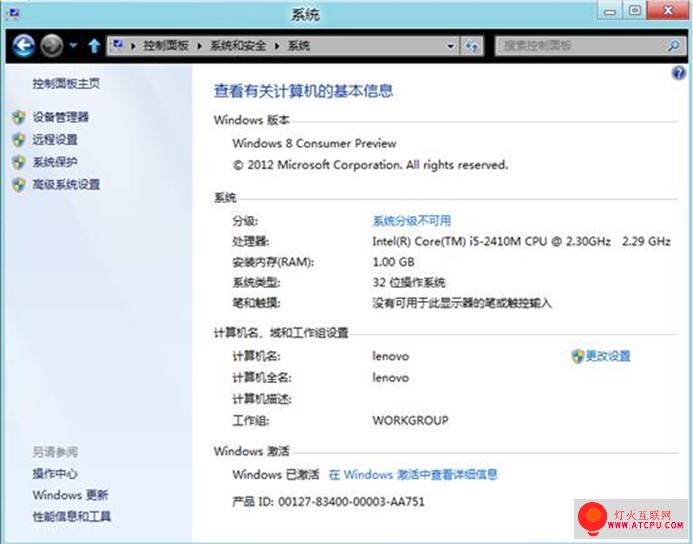
Task: Select 控制面板 breadcrumb in address bar
Action: pyautogui.click(x=166, y=46)
